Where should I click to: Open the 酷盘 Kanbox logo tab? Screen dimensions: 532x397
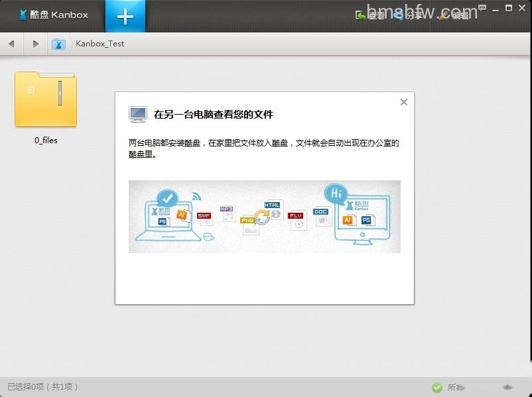53,15
